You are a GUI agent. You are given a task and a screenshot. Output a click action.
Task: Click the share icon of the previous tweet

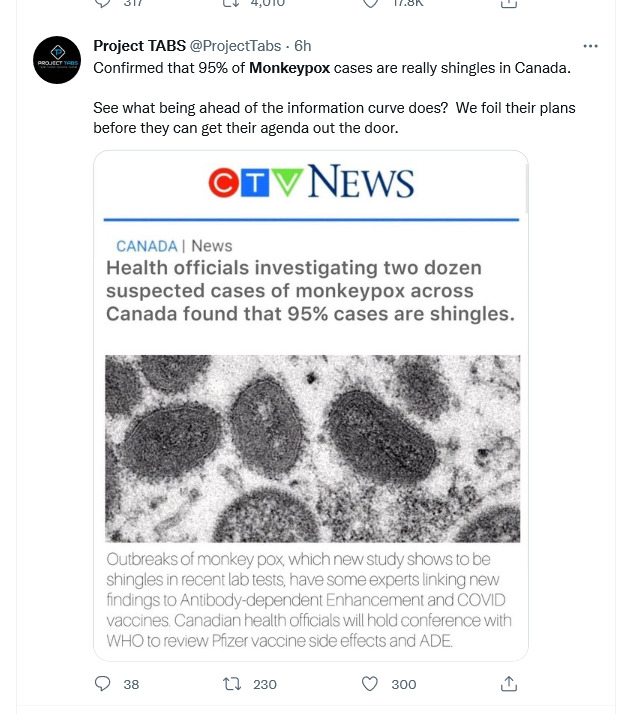(x=509, y=4)
